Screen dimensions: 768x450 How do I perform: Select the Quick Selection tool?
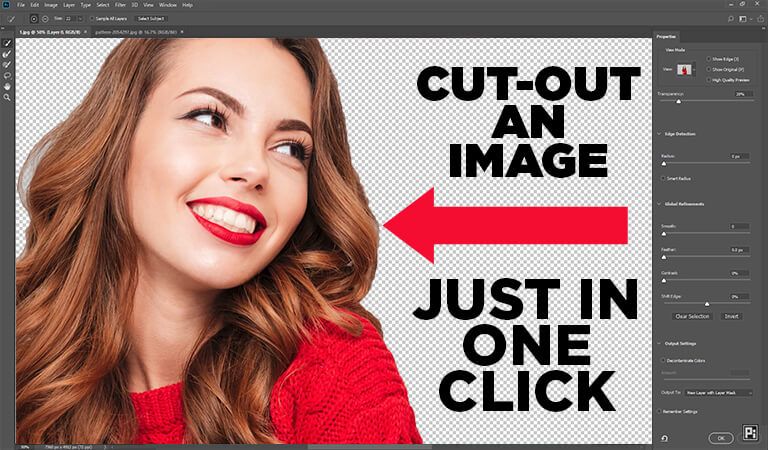click(7, 43)
